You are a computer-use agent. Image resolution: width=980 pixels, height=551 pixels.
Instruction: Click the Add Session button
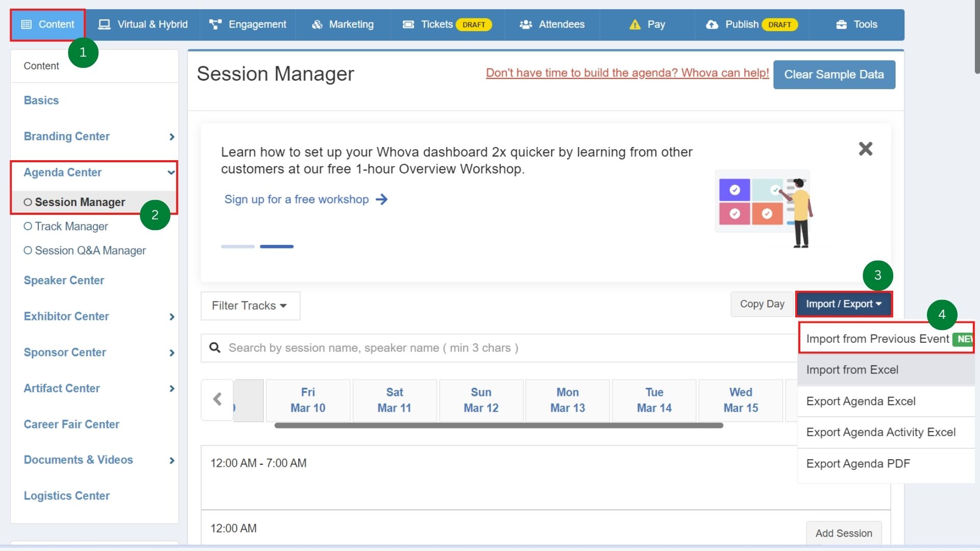pos(844,533)
